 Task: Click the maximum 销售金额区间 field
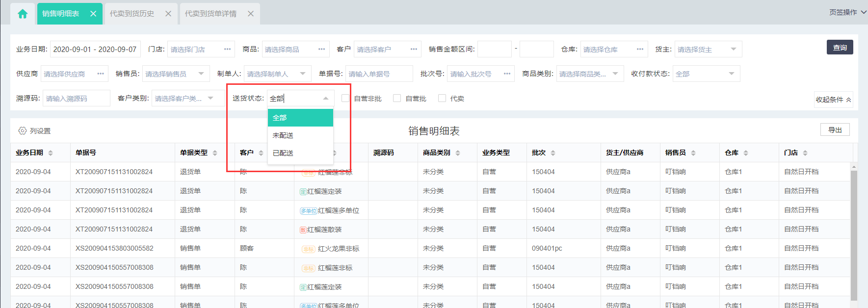[x=537, y=49]
